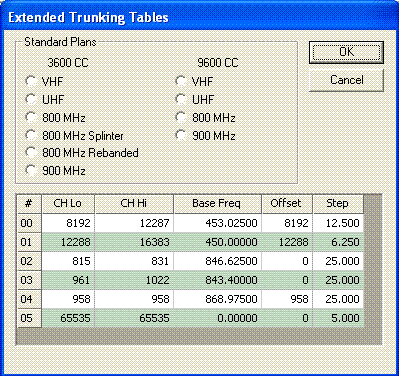Click Step cell 5.000
The width and height of the screenshot is (399, 376).
(x=338, y=318)
